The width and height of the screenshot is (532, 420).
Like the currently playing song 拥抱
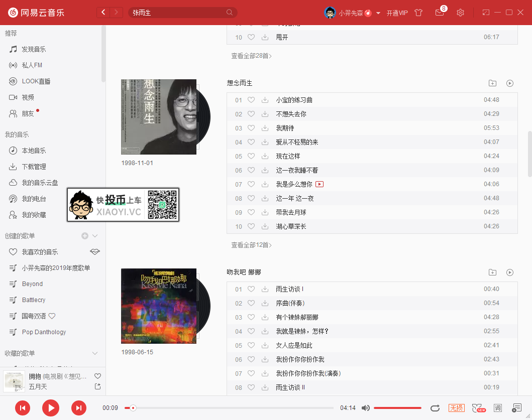click(98, 376)
